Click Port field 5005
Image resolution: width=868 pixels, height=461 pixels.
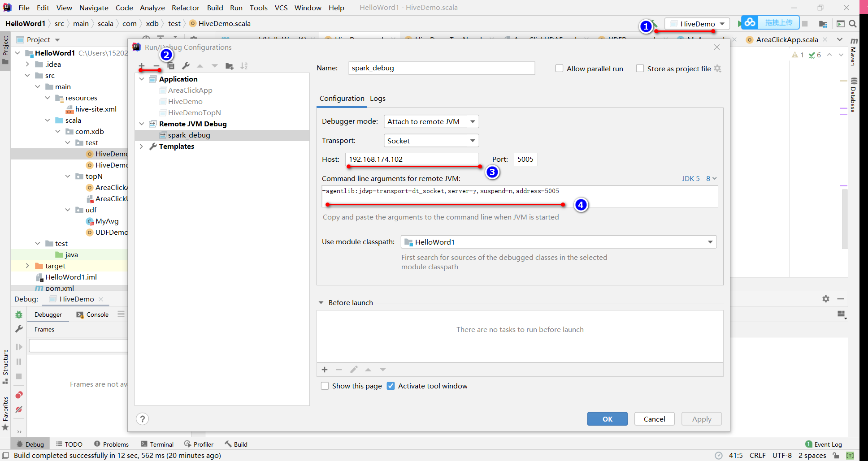(525, 159)
